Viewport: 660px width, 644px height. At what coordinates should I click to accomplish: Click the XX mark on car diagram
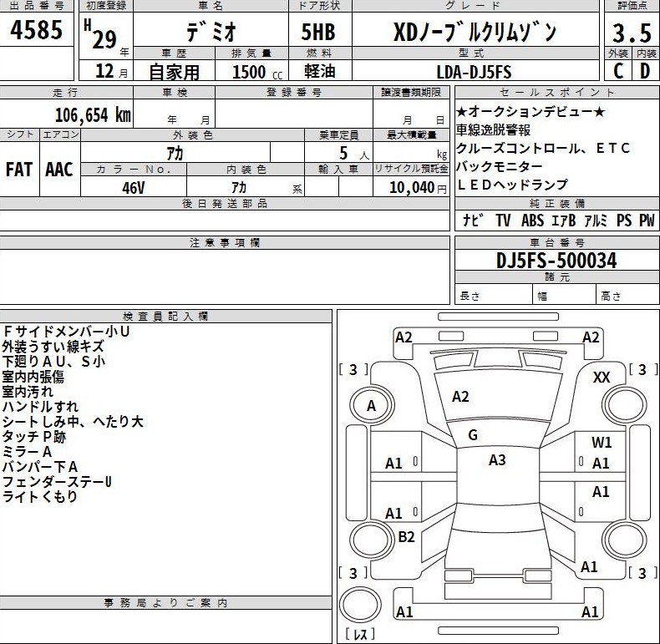pyautogui.click(x=602, y=378)
